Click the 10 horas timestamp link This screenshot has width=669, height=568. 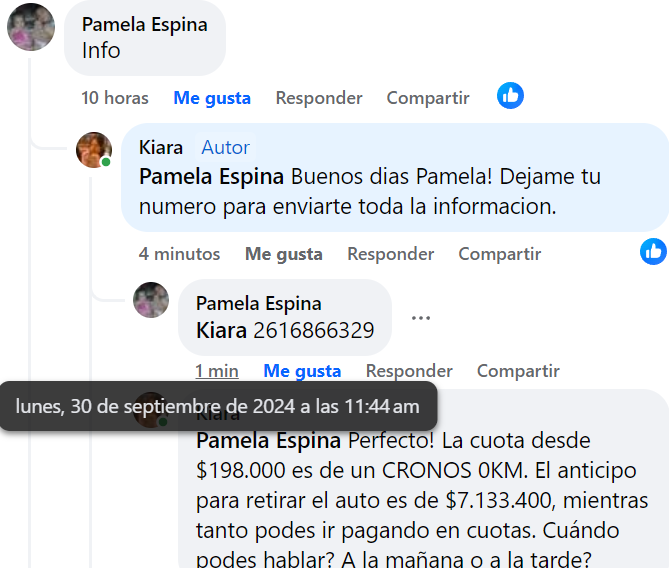tap(115, 98)
